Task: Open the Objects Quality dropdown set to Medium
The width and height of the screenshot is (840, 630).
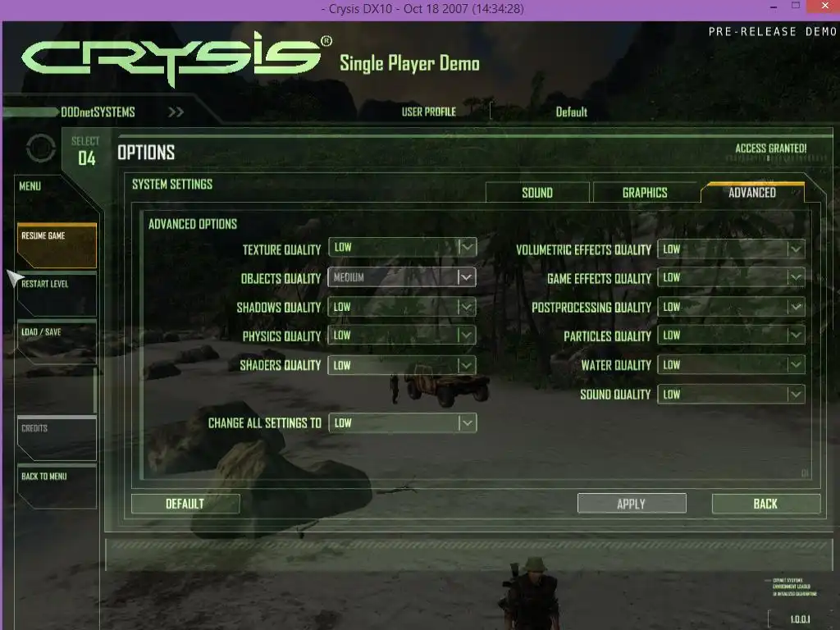Action: click(x=402, y=277)
